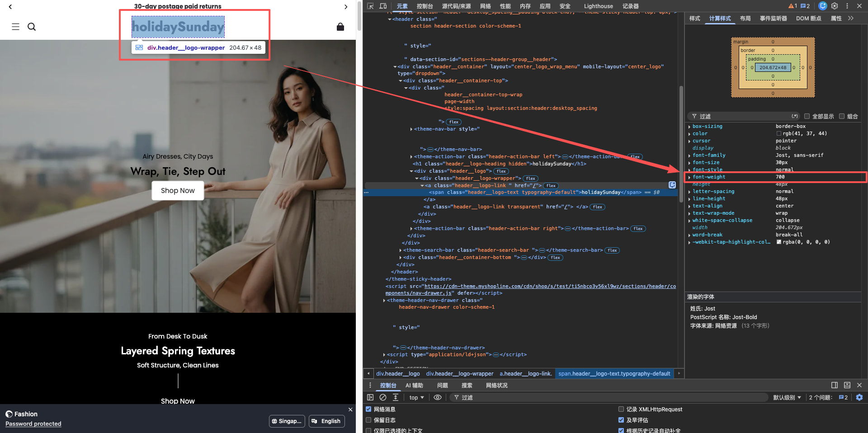Expand the box-sizing computed property
The height and width of the screenshot is (433, 868).
tap(689, 127)
